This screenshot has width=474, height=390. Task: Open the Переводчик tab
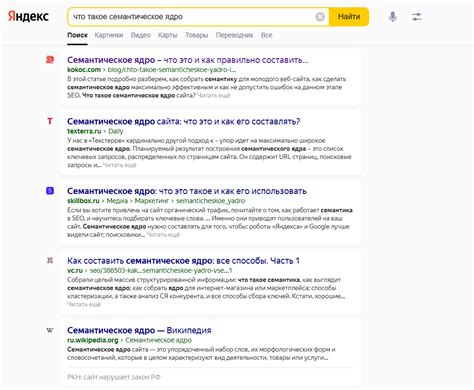point(234,35)
